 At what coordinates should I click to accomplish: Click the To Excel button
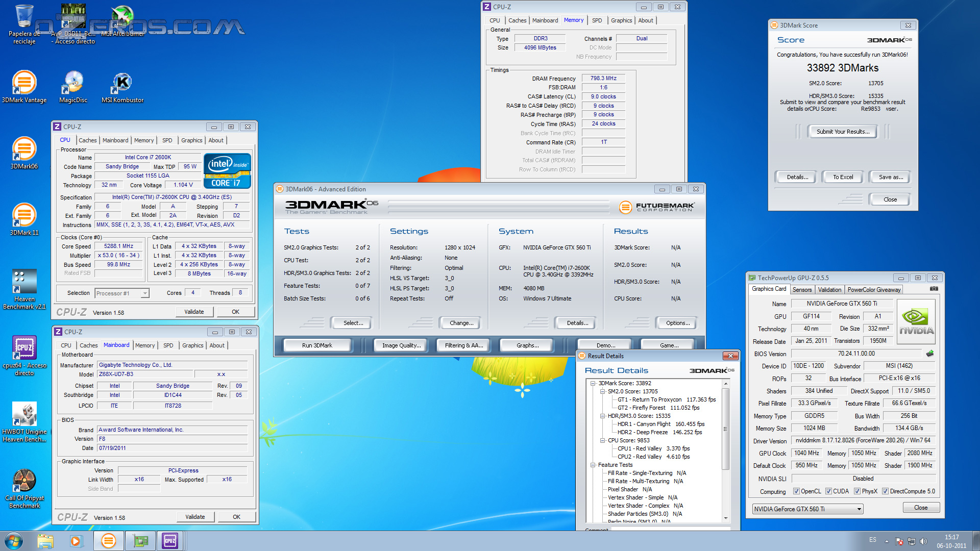click(x=843, y=177)
